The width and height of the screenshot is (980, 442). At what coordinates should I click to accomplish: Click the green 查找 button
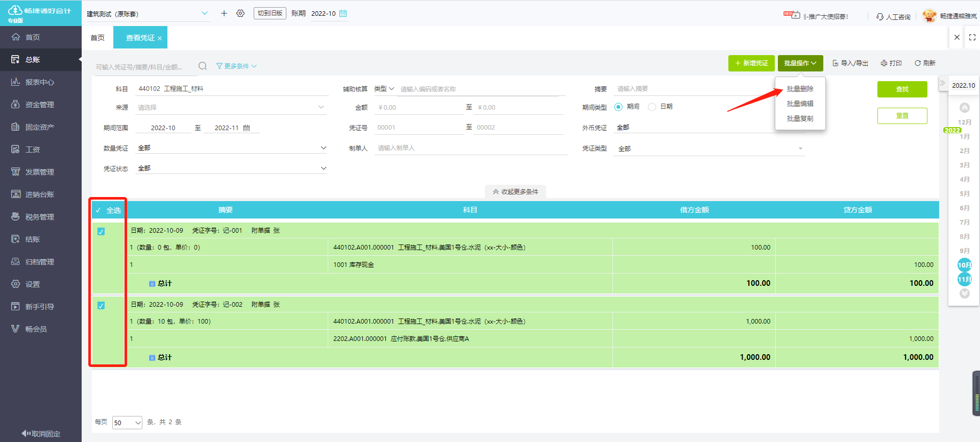tap(902, 89)
